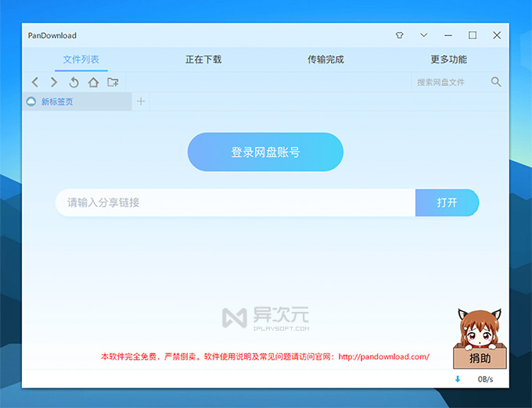This screenshot has height=408, width=532.
Task: Focus the 搜索网盘文件 search box
Action: (450, 82)
